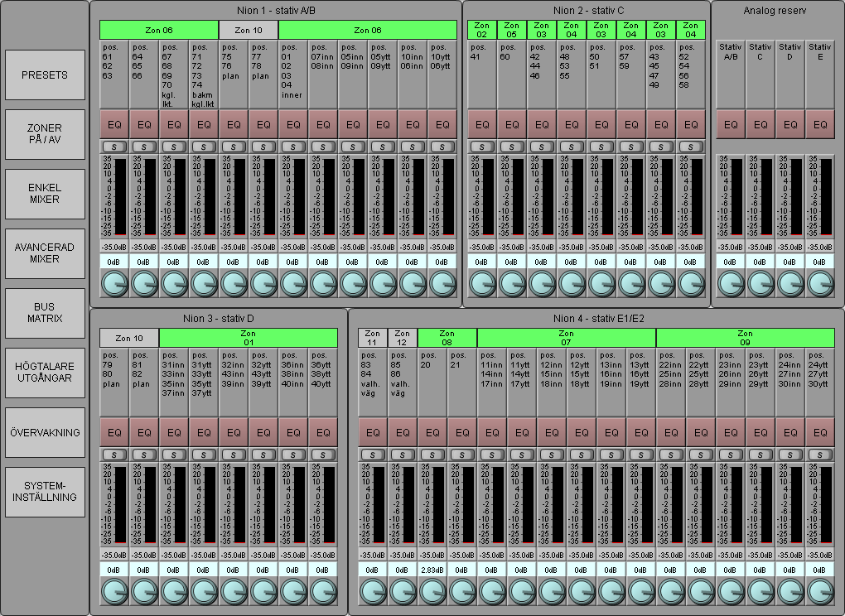Open the PRESETS page
This screenshot has height=616, width=845.
pos(45,75)
